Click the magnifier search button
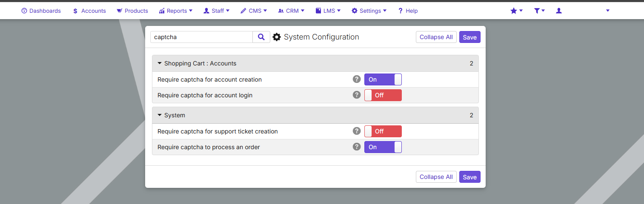 pos(261,37)
